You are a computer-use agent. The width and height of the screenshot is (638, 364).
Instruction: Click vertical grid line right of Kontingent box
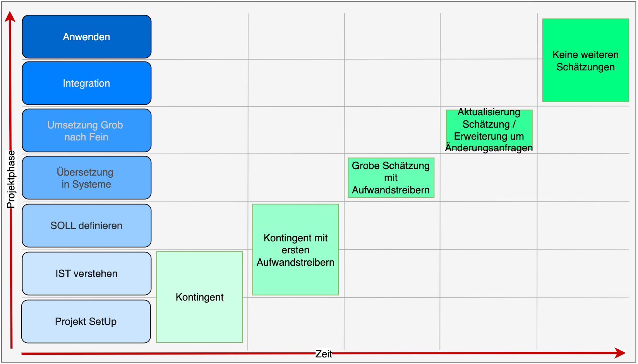[248, 116]
